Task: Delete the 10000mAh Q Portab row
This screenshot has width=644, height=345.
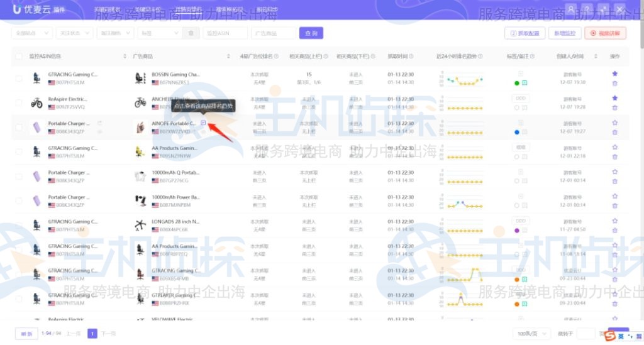Action: [x=614, y=182]
